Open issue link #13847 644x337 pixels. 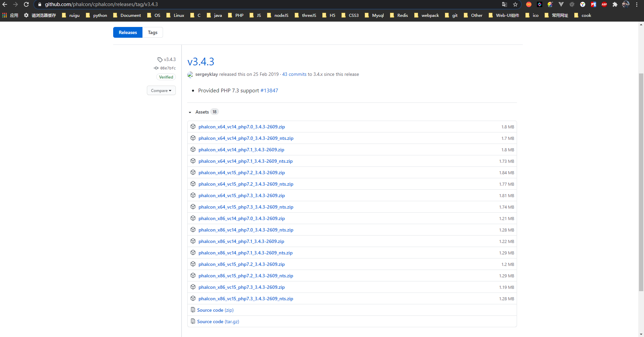point(269,90)
